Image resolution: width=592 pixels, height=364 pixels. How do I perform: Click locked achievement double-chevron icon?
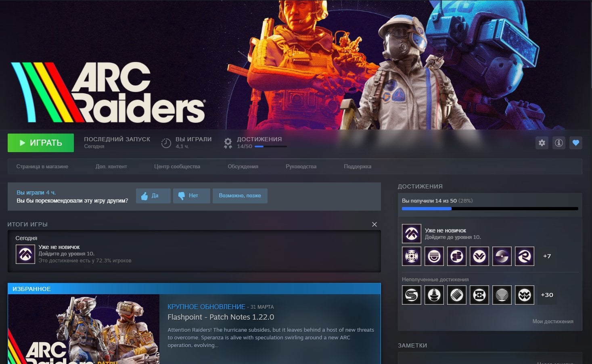coord(525,295)
